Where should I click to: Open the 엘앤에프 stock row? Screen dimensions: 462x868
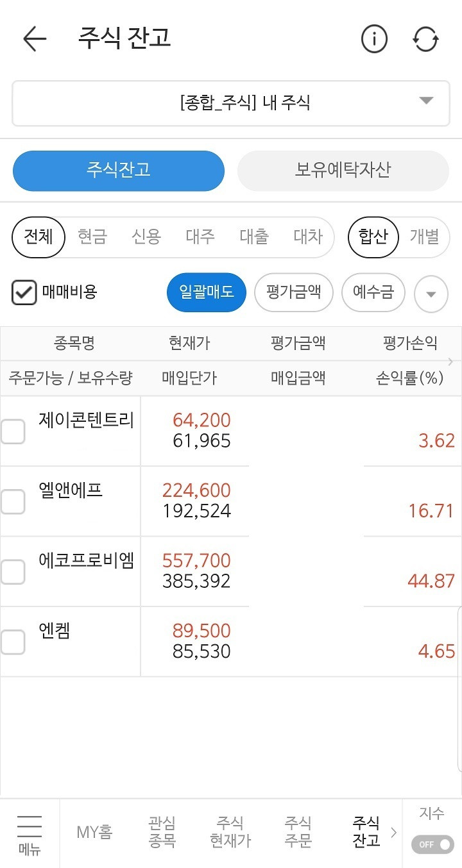pos(231,501)
